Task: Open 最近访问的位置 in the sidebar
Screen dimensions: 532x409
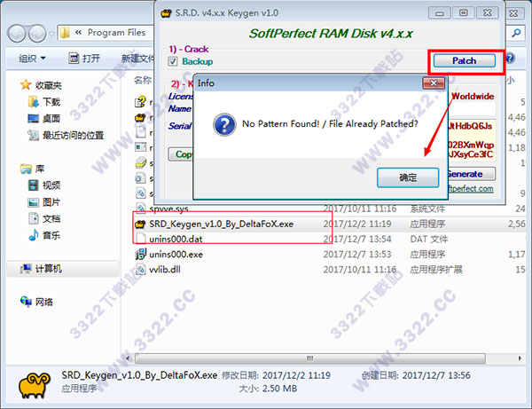Action: click(x=73, y=136)
